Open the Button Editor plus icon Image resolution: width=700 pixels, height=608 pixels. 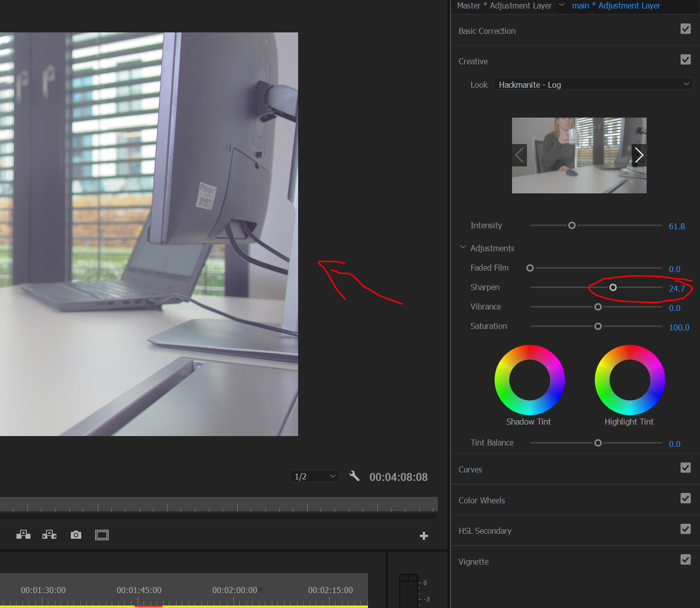424,536
